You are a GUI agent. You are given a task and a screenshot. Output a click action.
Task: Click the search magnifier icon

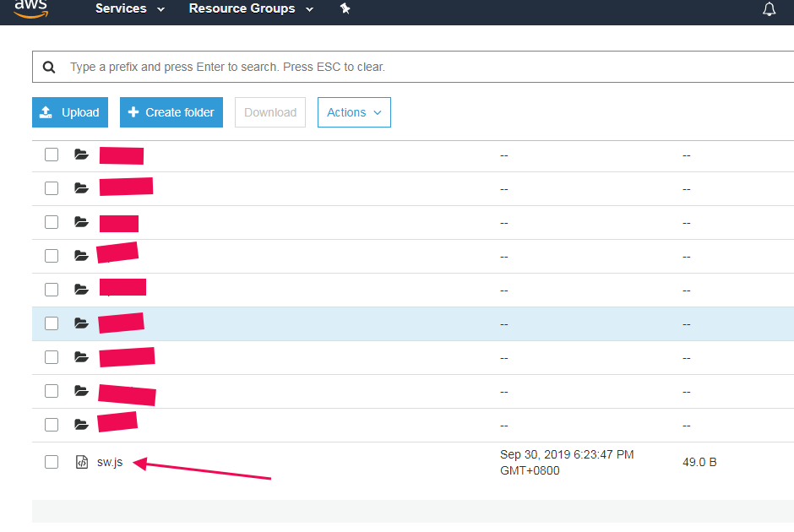(x=49, y=67)
